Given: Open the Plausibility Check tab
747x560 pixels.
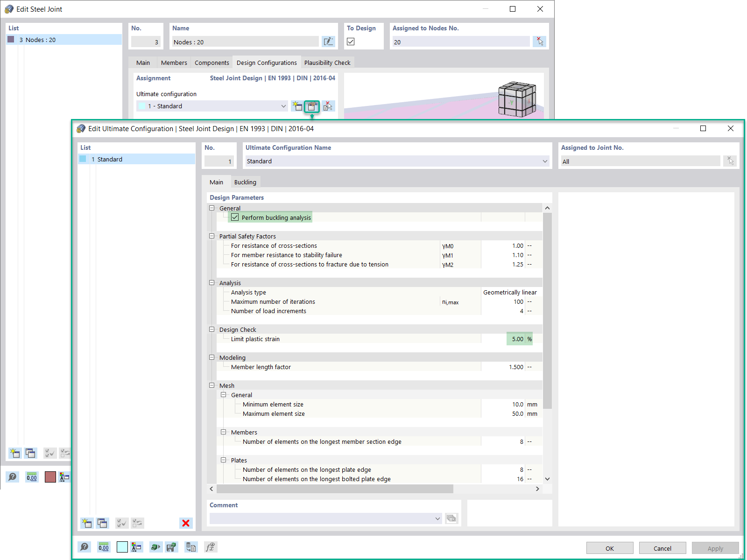Looking at the screenshot, I should (x=327, y=62).
